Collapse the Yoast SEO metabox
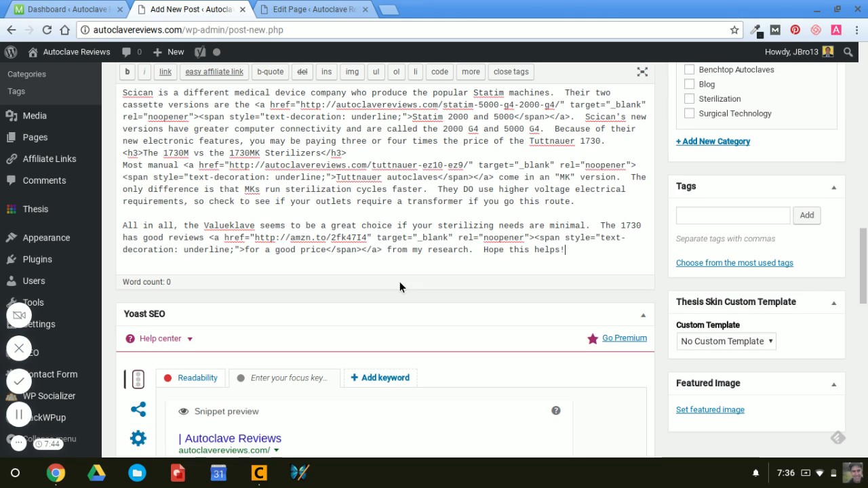 [x=643, y=314]
